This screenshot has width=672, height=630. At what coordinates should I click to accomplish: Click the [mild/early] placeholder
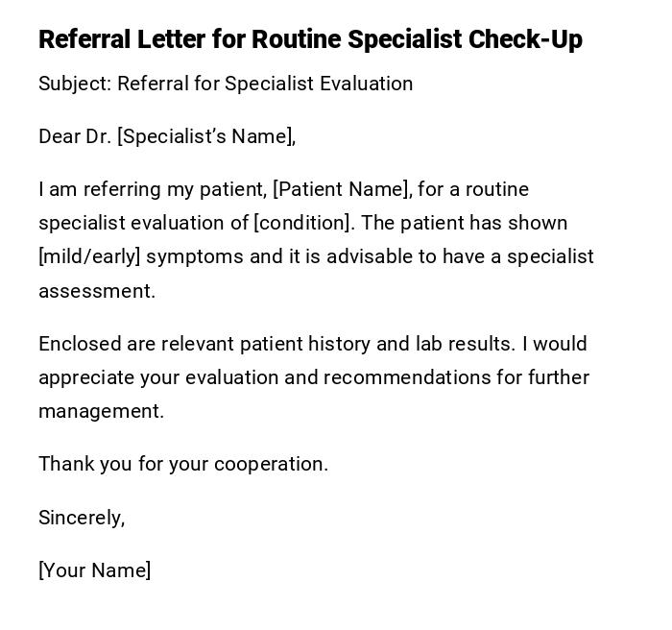pos(89,256)
